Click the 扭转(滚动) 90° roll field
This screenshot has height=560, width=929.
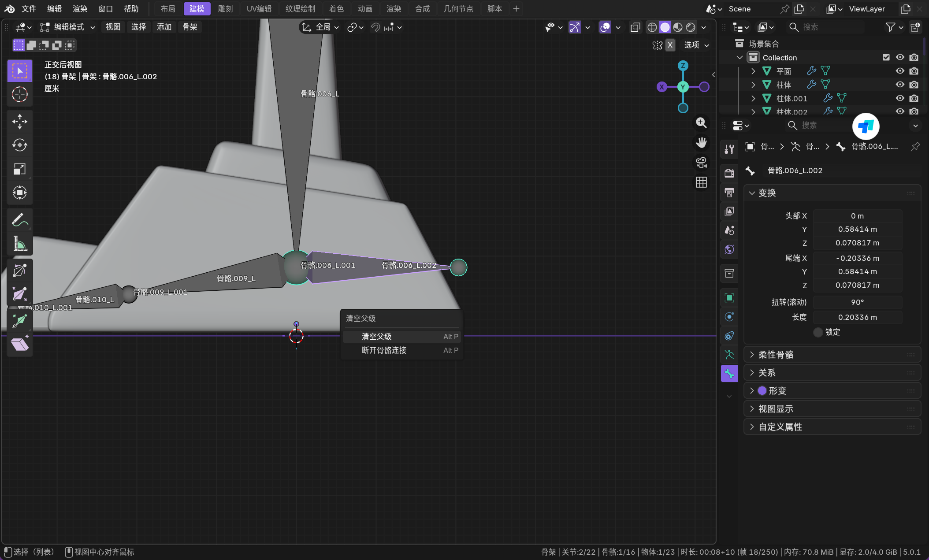click(x=857, y=302)
